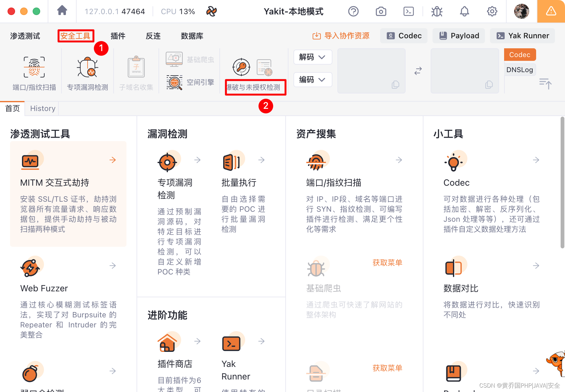
Task: Open notifications bell icon
Action: point(464,12)
